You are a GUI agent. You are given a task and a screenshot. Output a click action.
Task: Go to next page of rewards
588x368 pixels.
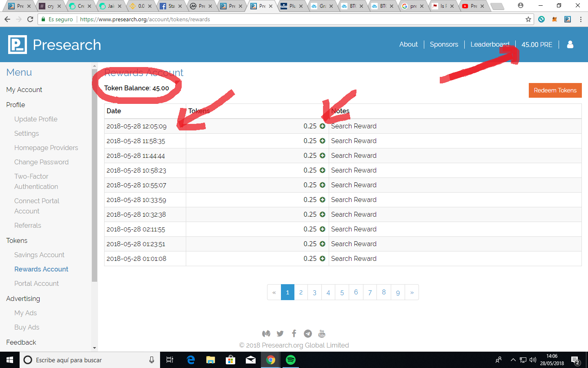412,292
